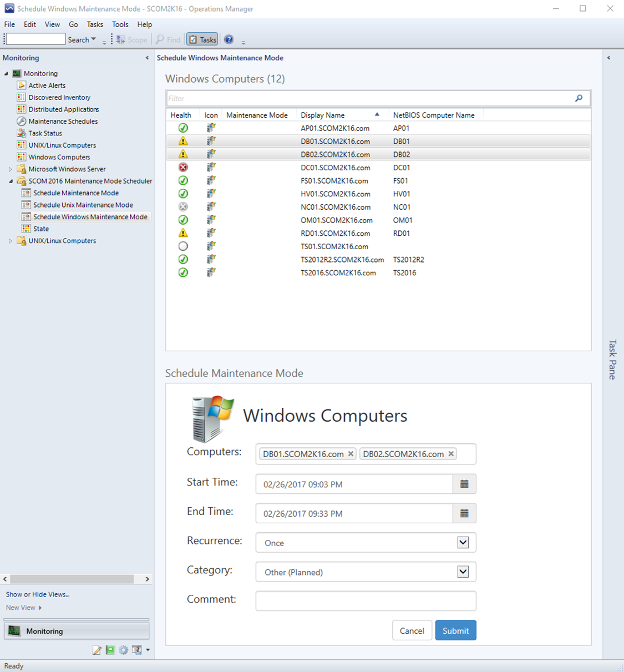624x672 pixels.
Task: Click the Discovered Inventory view icon
Action: pos(21,97)
